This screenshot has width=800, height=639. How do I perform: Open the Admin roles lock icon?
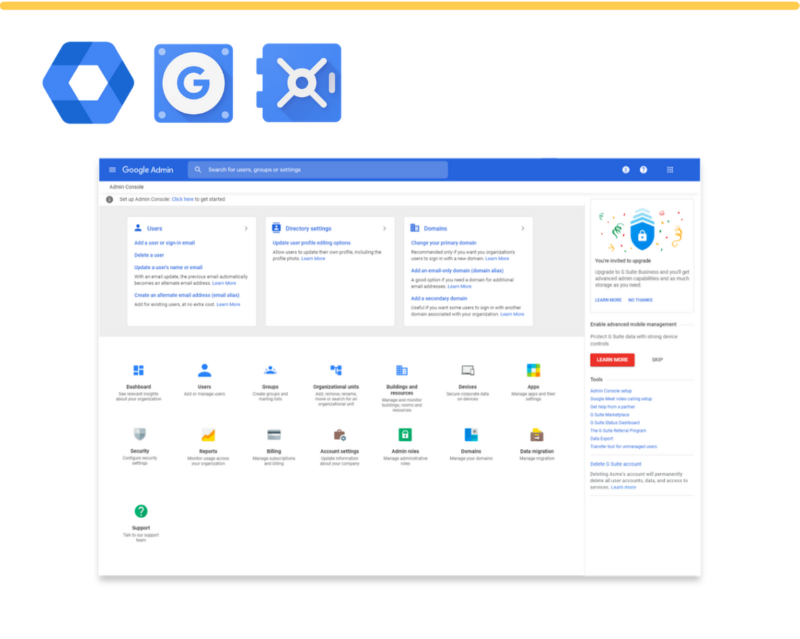coord(405,435)
